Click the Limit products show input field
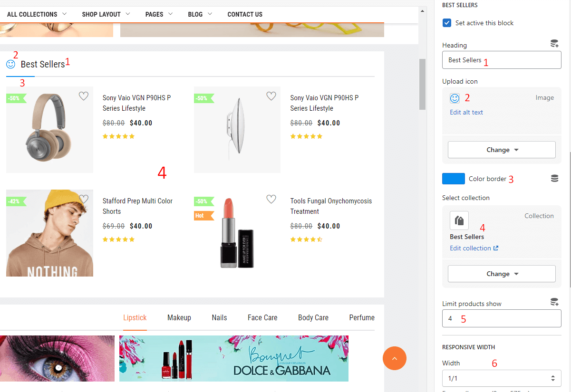This screenshot has width=571, height=392. tap(502, 318)
